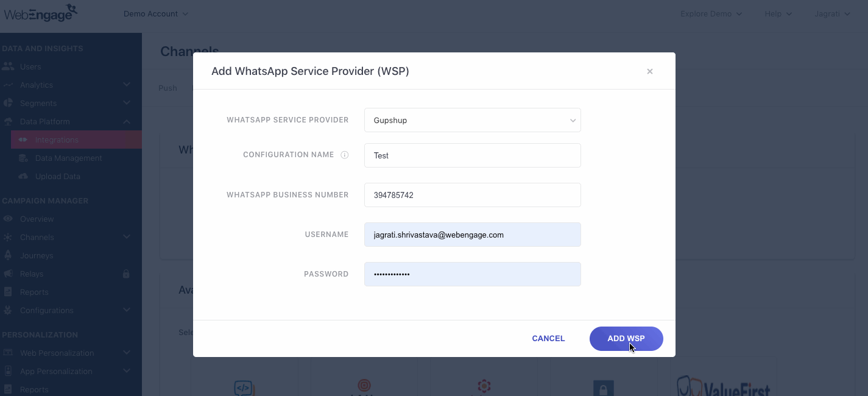868x396 pixels.
Task: Click the ValueFirst provider logo
Action: click(x=723, y=386)
